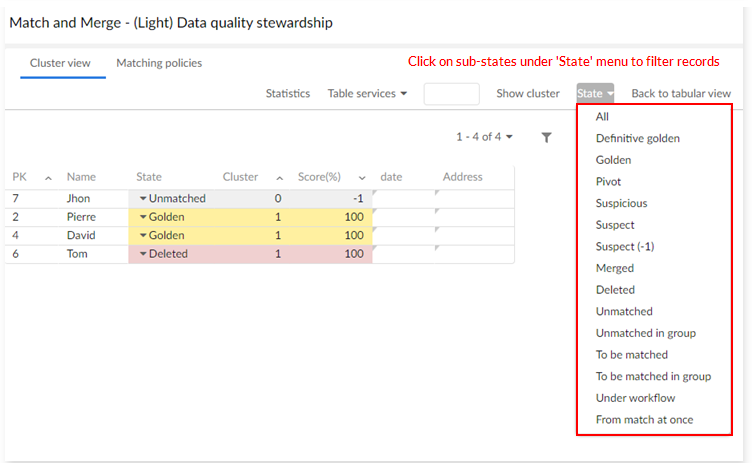Open the 1 - 4 of 4 pager
Screen dimensions: 752x470
pyautogui.click(x=484, y=137)
